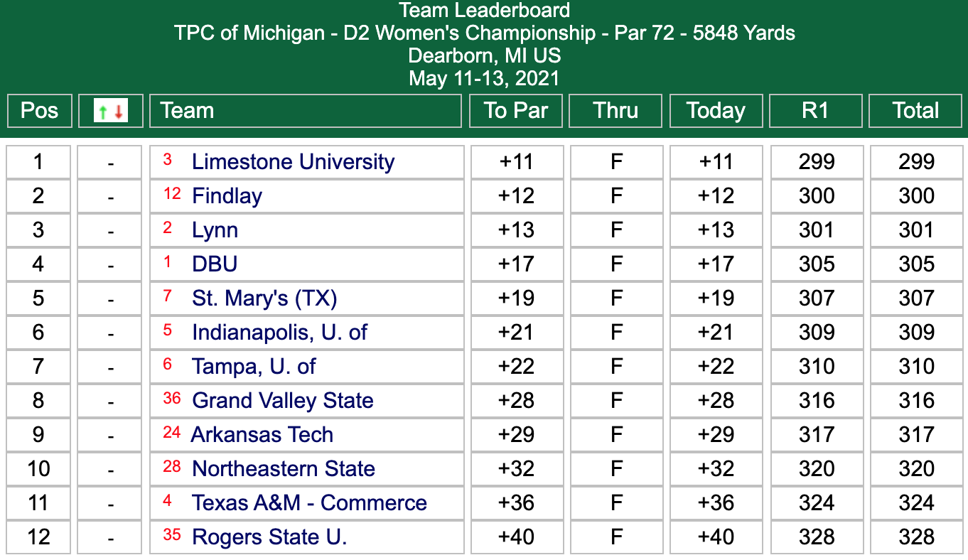Viewport: 968px width, 560px height.
Task: Sort scores by the To Par header
Action: pos(515,111)
